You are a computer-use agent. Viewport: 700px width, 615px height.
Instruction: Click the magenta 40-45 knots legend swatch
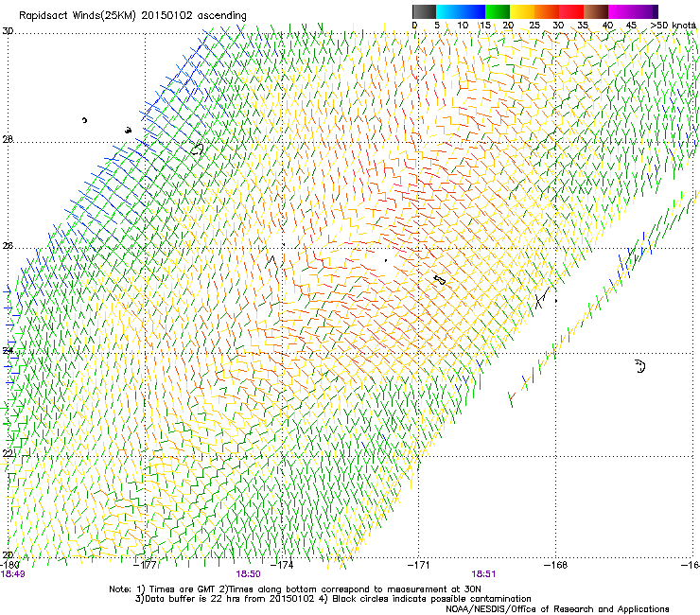(x=621, y=11)
